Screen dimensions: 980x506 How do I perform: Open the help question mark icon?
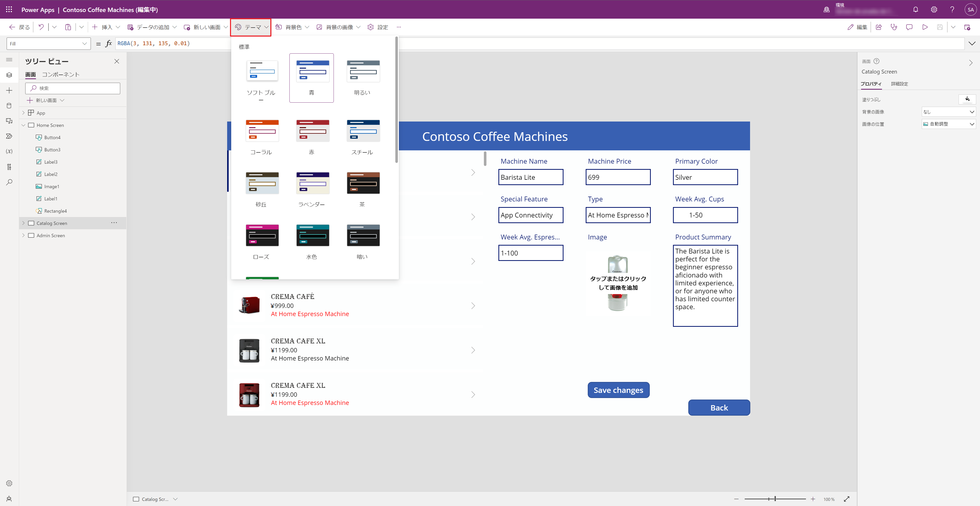pos(952,9)
